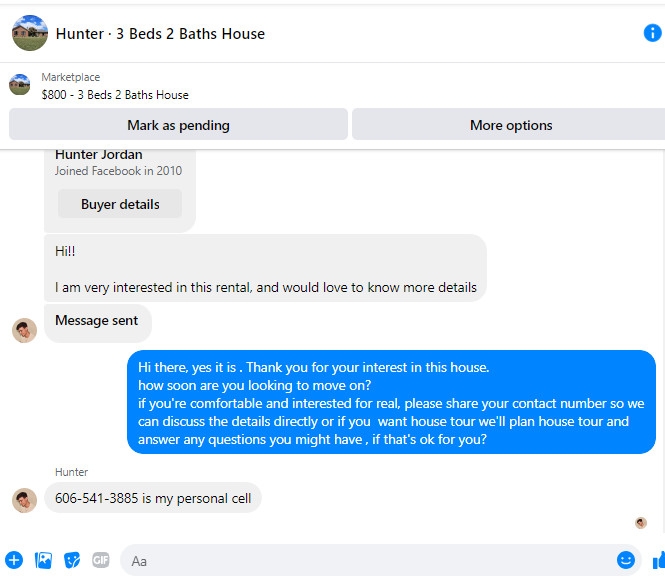Click Marketplace listing thumbnail image

click(20, 85)
